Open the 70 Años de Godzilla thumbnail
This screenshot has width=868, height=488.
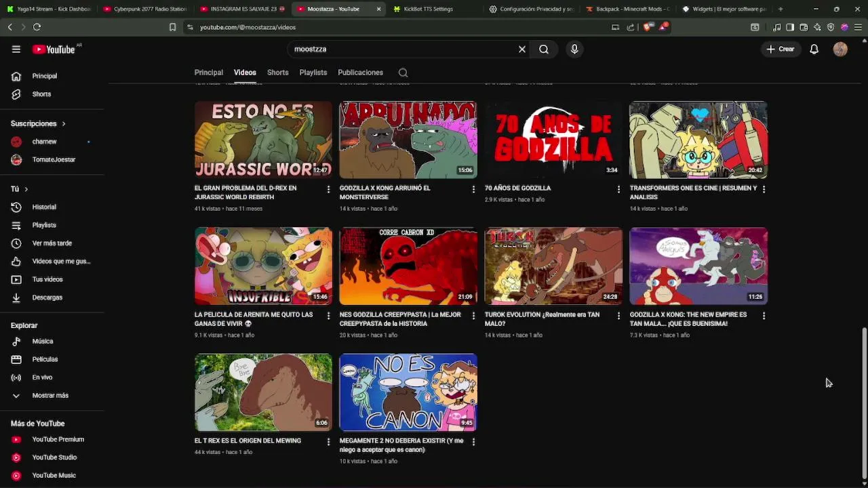click(553, 140)
